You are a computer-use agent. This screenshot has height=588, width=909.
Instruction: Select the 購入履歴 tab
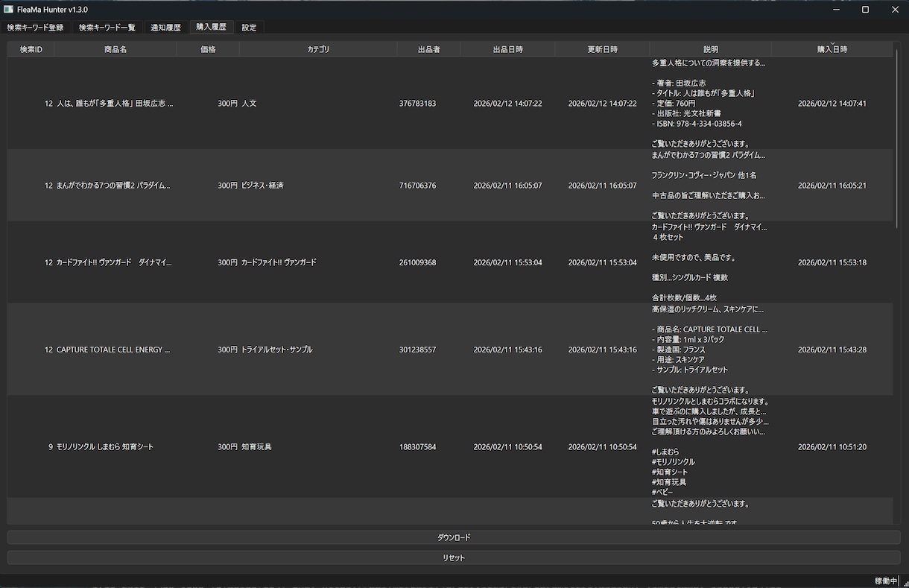(x=211, y=27)
